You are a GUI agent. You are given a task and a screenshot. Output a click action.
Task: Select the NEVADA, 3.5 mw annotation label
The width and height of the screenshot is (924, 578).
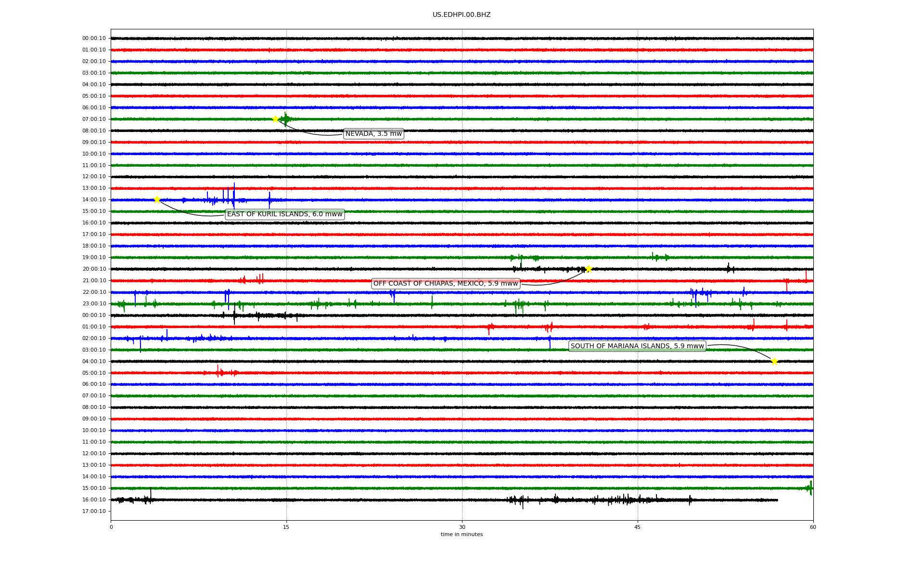click(373, 134)
